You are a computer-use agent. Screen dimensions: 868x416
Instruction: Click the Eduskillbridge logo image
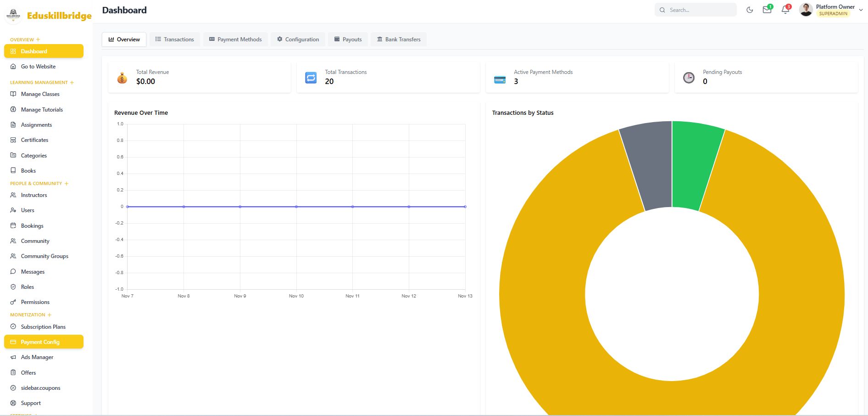click(13, 16)
